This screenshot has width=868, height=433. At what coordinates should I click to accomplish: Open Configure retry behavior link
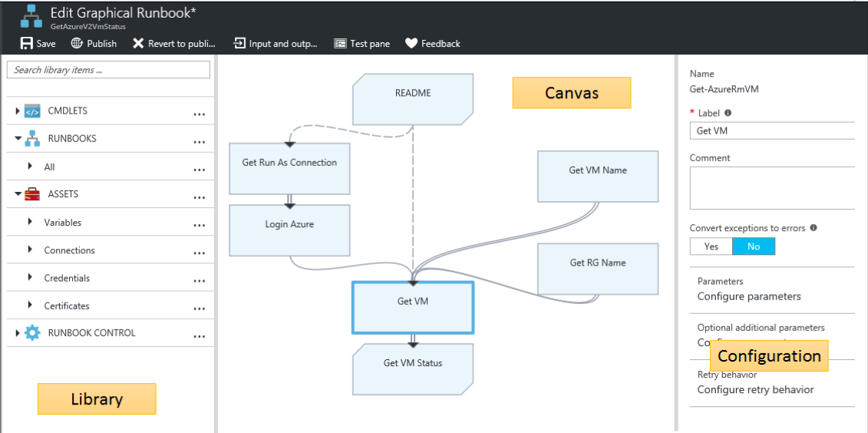[x=756, y=389]
